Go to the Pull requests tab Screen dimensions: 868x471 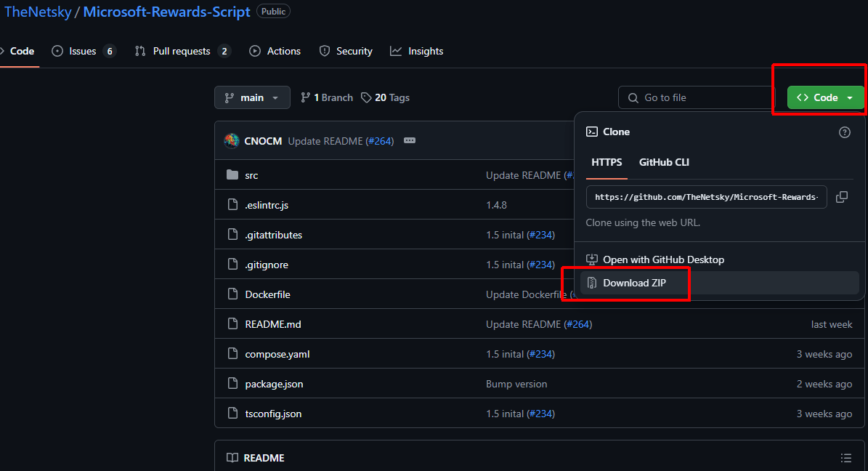[x=182, y=51]
